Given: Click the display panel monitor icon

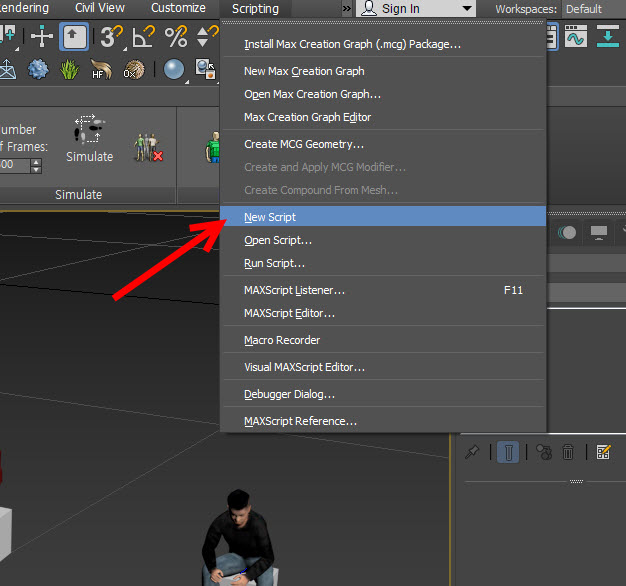Looking at the screenshot, I should [598, 232].
